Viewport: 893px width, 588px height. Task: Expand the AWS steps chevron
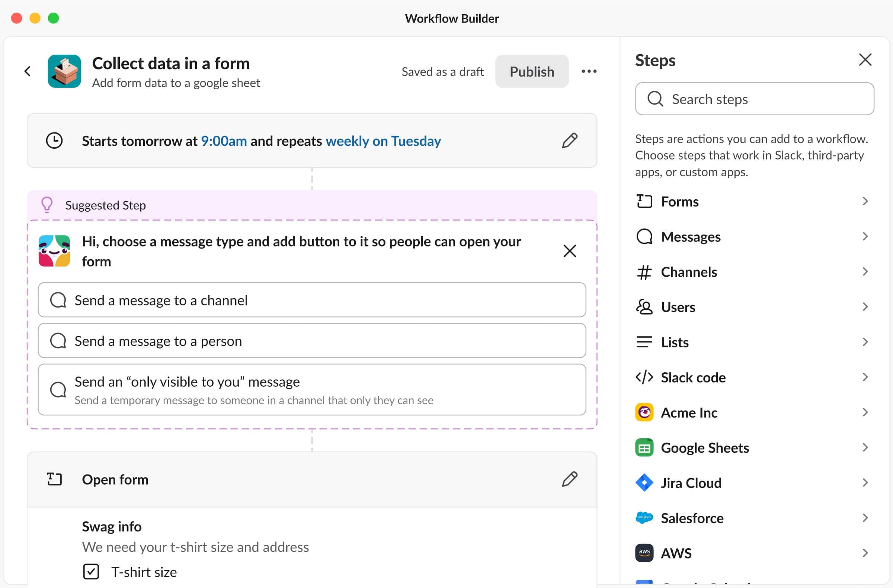[865, 553]
